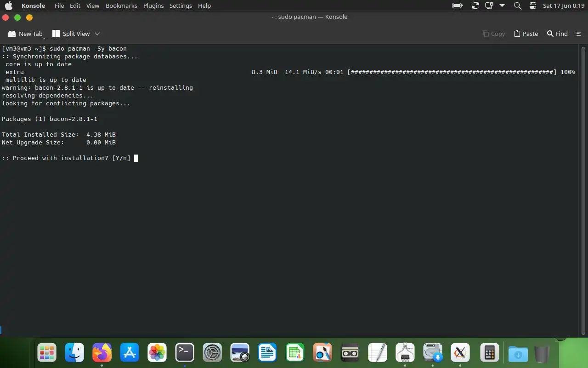Open the App Store dock icon
Screen dimensions: 588x368
point(130,353)
